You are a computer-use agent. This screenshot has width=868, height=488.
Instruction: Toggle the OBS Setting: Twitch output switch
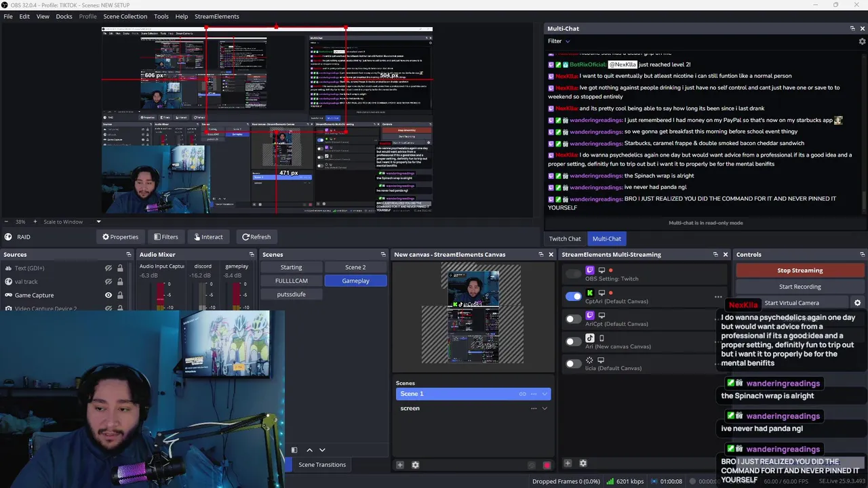pyautogui.click(x=574, y=274)
